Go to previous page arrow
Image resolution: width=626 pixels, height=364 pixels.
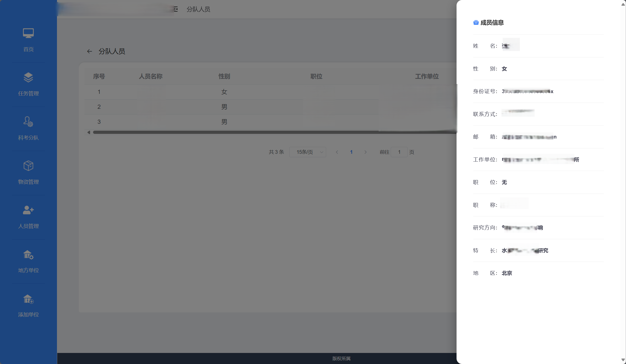point(337,152)
